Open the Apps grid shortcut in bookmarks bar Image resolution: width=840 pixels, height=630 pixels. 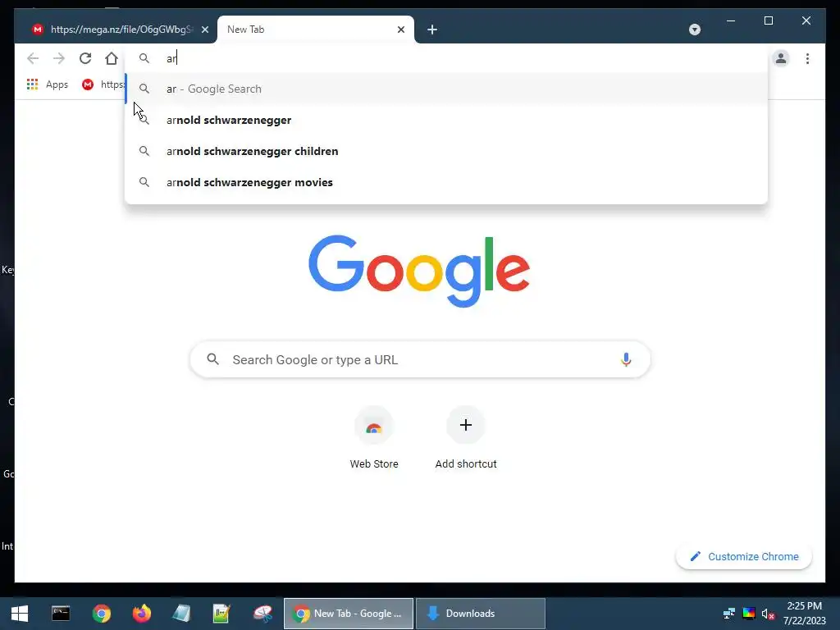tap(47, 84)
